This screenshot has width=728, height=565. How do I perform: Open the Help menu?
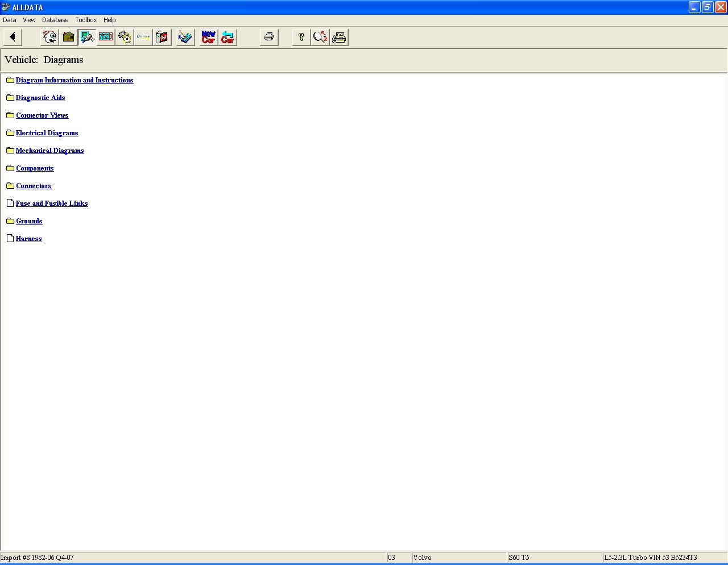(110, 20)
